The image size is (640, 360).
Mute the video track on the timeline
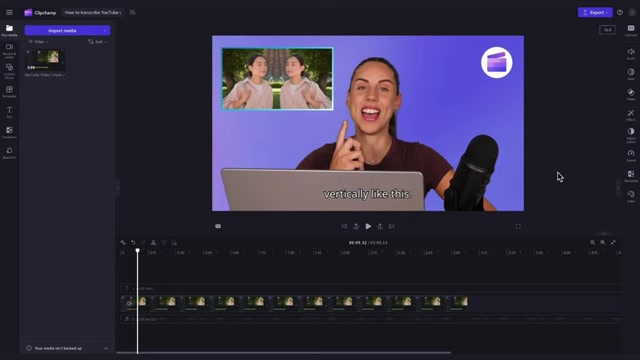129,303
